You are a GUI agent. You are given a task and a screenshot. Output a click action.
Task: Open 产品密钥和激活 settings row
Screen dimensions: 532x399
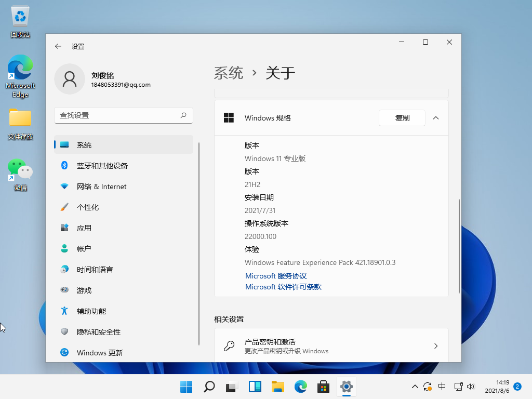tap(331, 345)
